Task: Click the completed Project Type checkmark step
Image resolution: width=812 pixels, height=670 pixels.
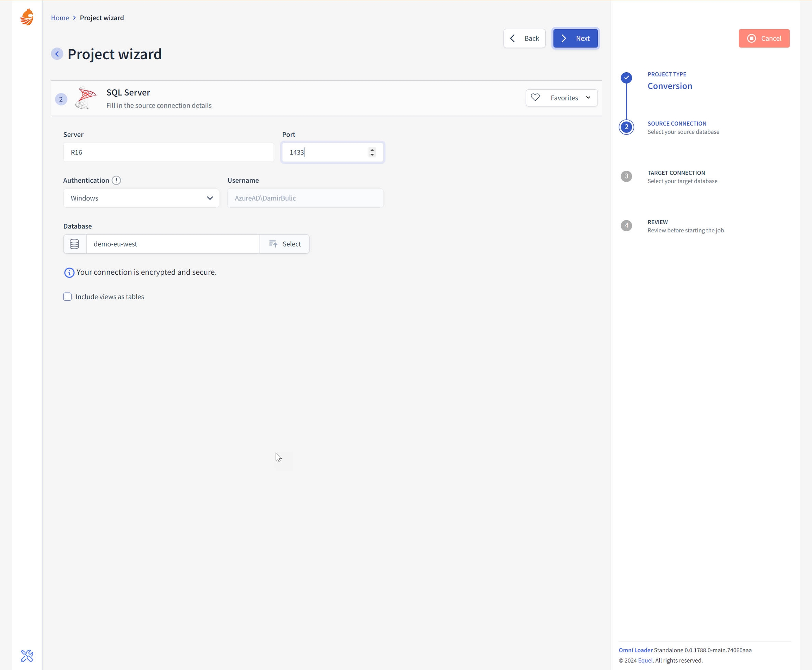Action: pyautogui.click(x=626, y=78)
